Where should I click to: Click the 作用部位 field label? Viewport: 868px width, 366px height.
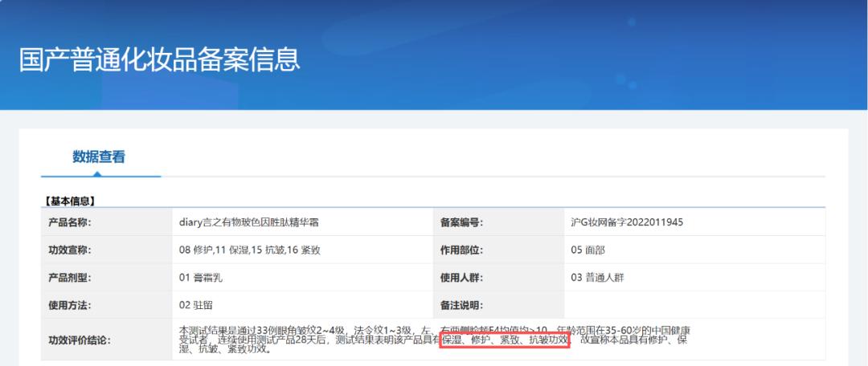click(461, 250)
